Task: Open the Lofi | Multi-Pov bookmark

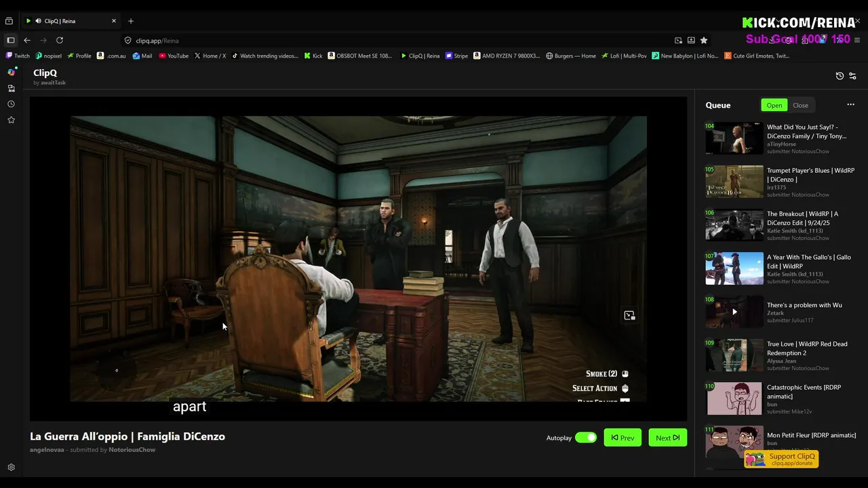Action: (624, 56)
